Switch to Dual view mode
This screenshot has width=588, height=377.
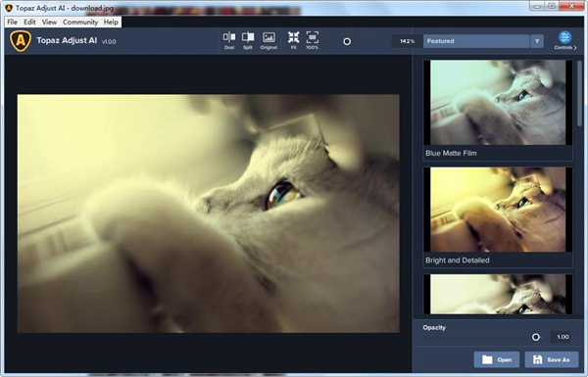229,40
